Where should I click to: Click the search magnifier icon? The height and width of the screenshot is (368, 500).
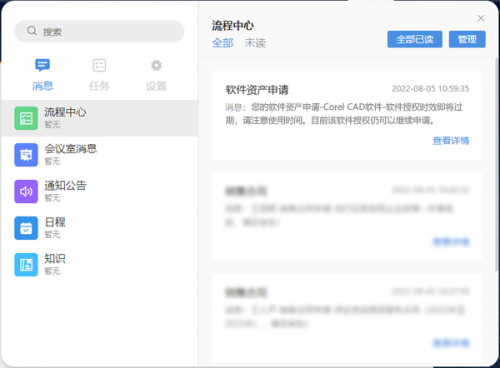click(32, 31)
